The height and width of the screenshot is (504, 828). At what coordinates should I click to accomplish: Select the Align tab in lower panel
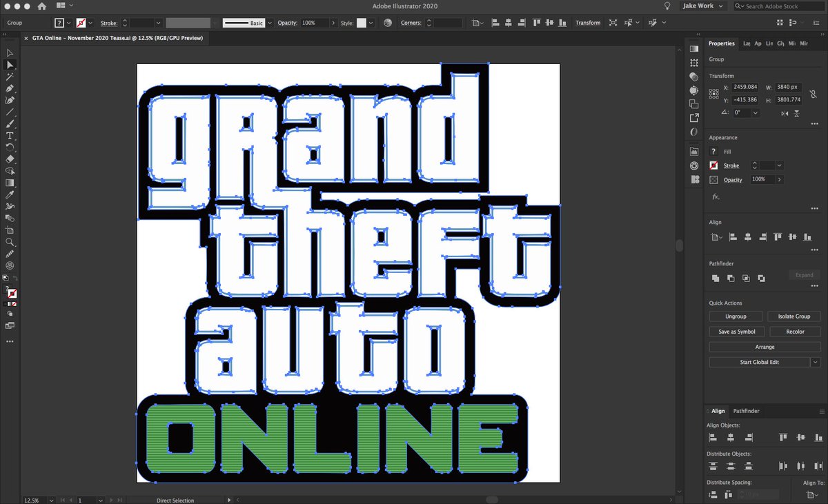click(x=718, y=411)
